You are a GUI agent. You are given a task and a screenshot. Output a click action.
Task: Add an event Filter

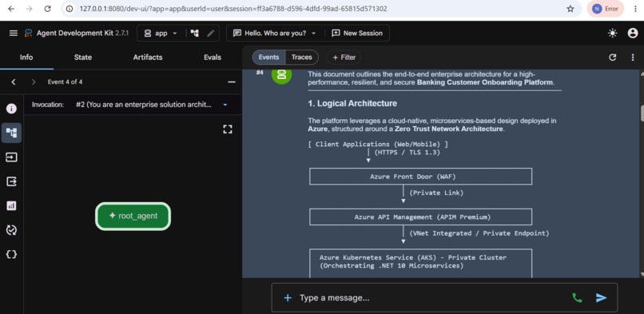click(344, 58)
